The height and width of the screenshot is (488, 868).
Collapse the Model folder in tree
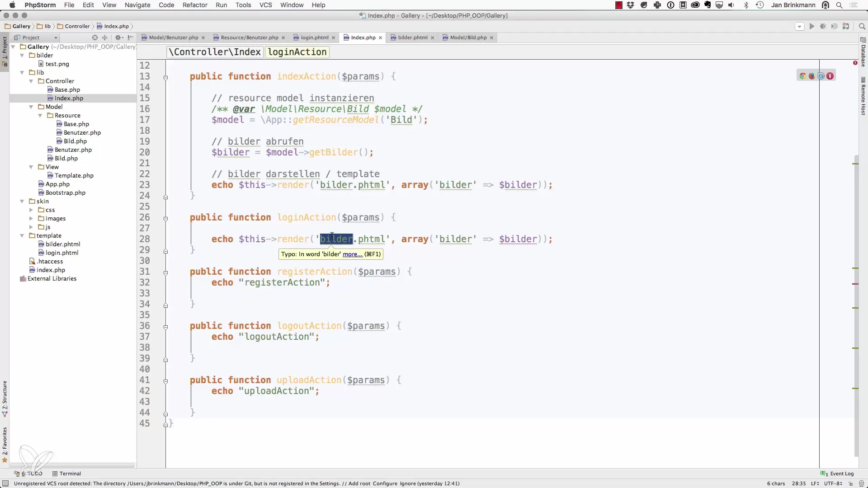tap(31, 107)
